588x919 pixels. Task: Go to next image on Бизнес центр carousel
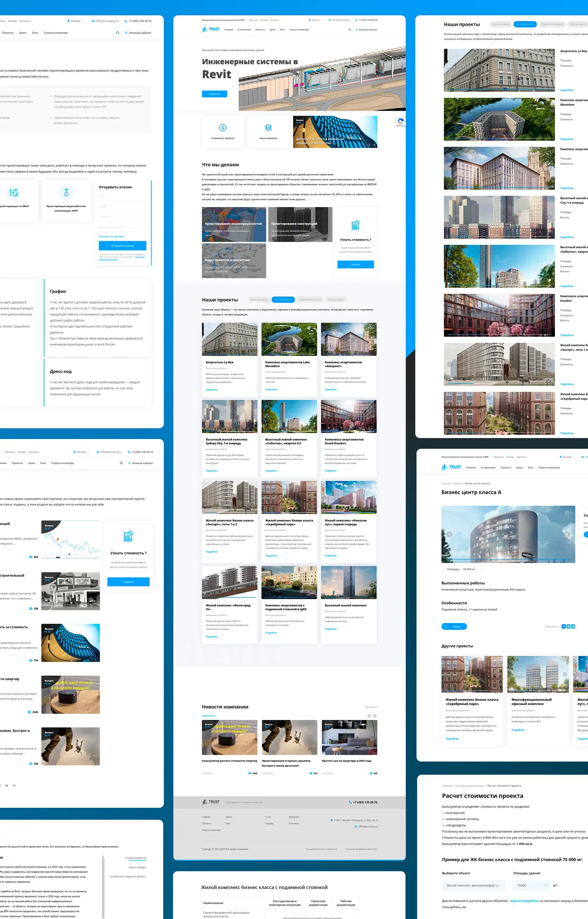567,535
